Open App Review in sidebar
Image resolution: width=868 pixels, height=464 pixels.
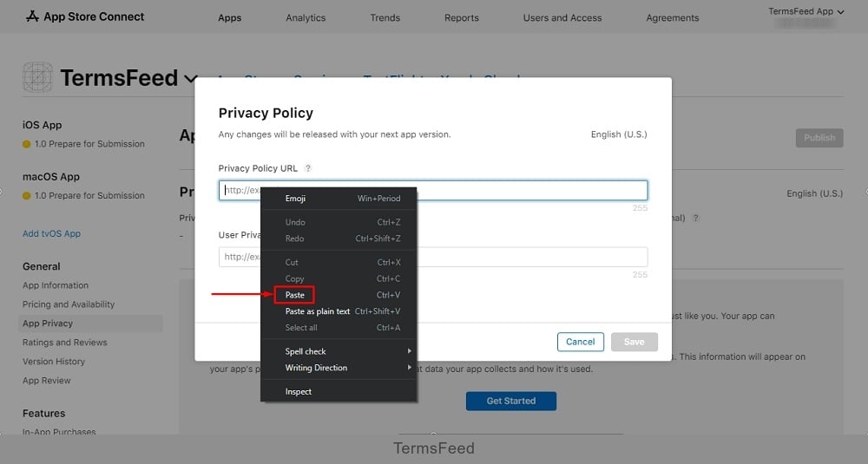(x=47, y=381)
